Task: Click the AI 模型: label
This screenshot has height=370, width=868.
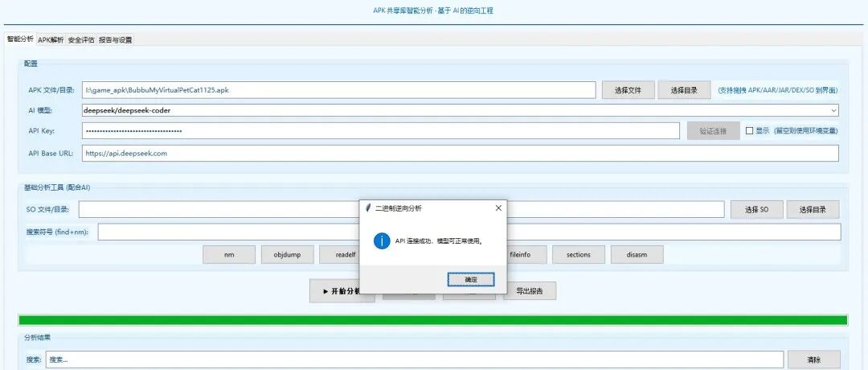Action: coord(40,110)
